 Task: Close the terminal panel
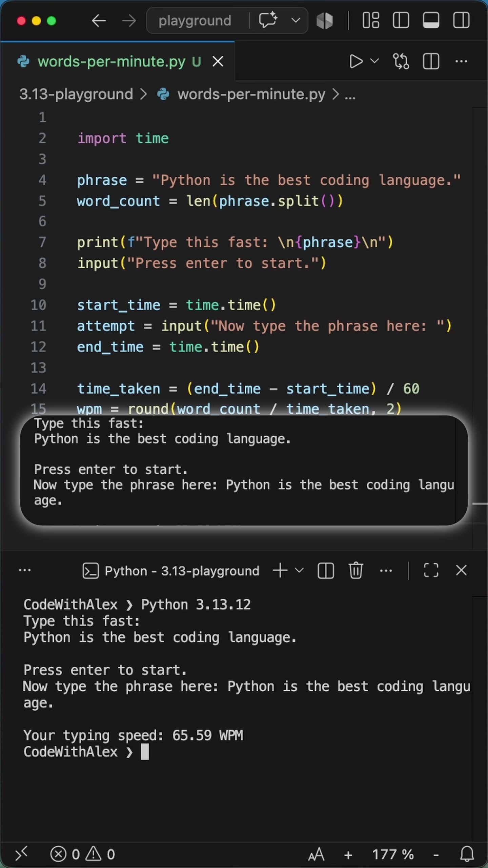coord(461,570)
